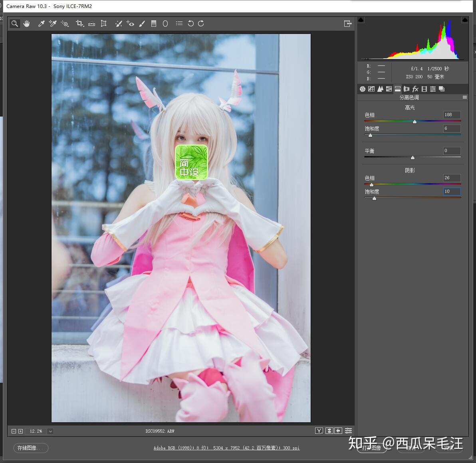Select the Zoom tool
This screenshot has height=463, width=476.
tap(14, 24)
